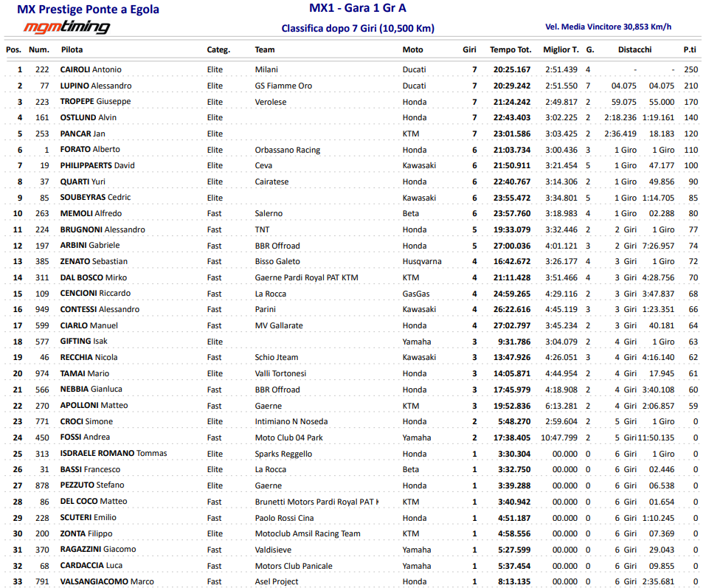Click the 'Miglior T.' column header
The height and width of the screenshot is (588, 706).
pos(561,49)
